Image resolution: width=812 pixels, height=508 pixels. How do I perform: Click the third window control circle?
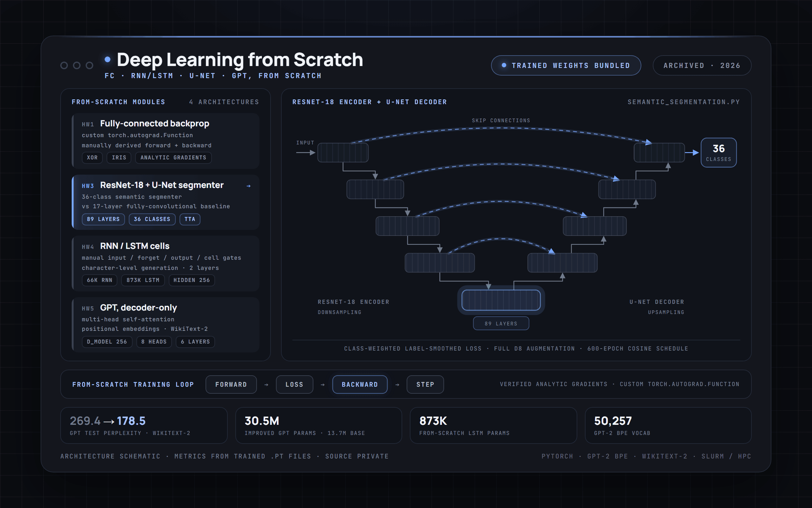tap(89, 65)
